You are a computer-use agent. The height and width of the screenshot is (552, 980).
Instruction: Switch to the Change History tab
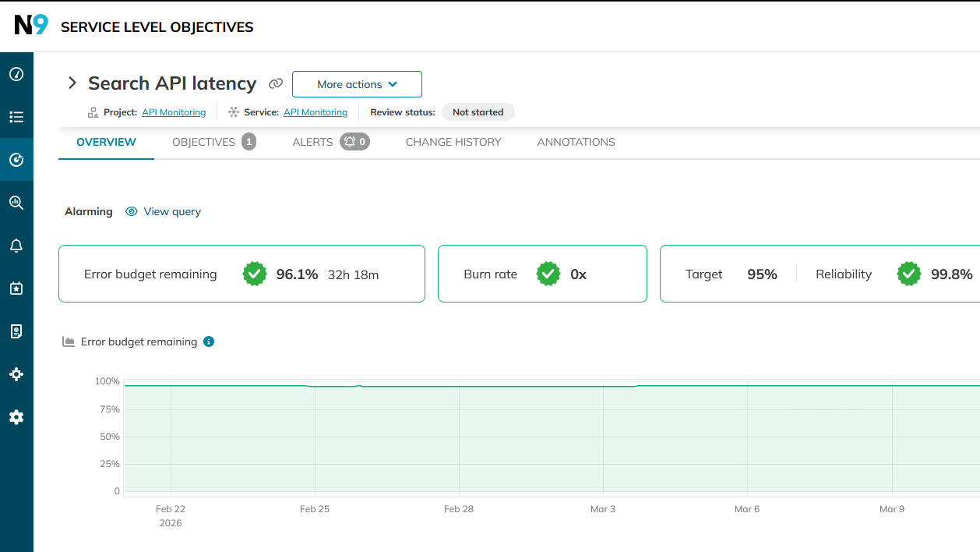[453, 142]
